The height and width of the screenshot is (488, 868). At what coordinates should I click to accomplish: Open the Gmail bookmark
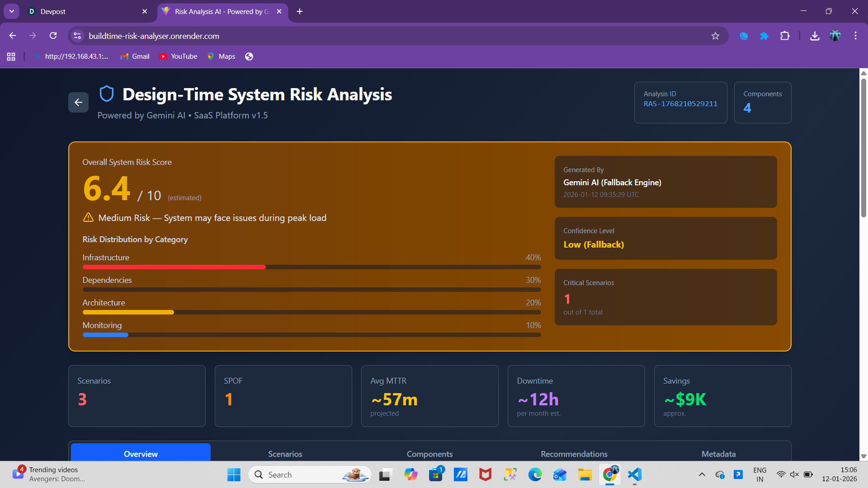[135, 56]
